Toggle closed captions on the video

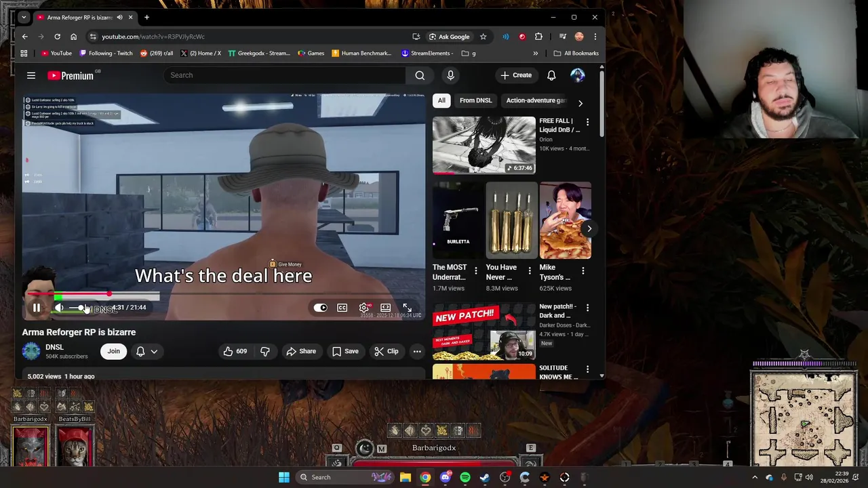[x=342, y=308]
